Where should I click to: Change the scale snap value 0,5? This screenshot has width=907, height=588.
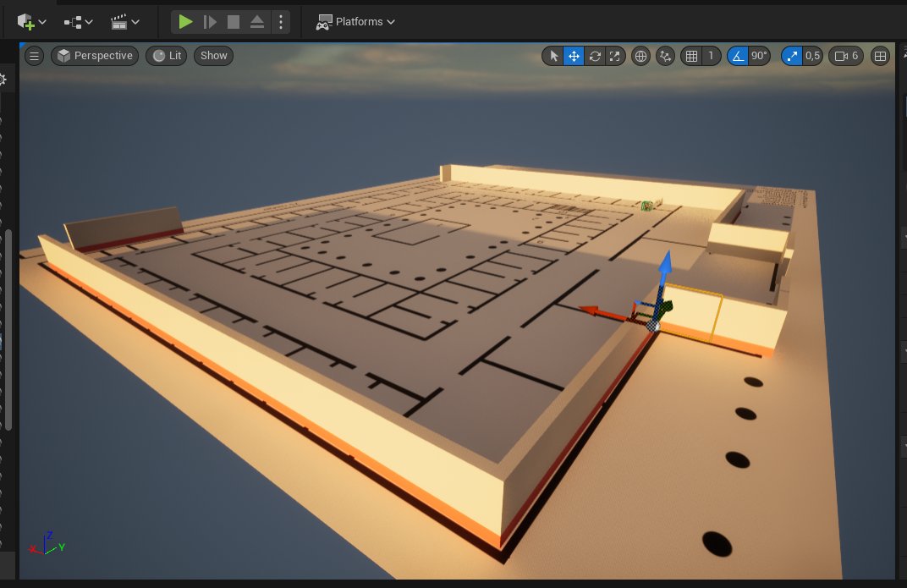pyautogui.click(x=812, y=56)
